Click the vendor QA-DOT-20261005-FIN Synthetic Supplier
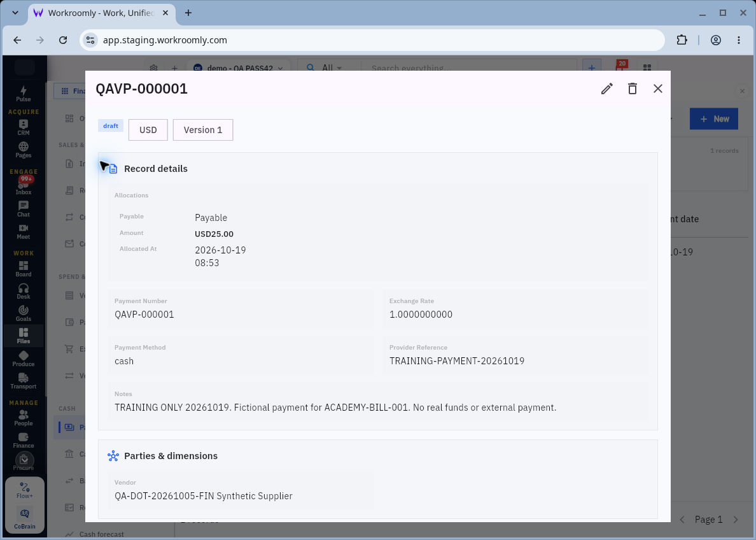Image resolution: width=756 pixels, height=540 pixels. point(204,496)
